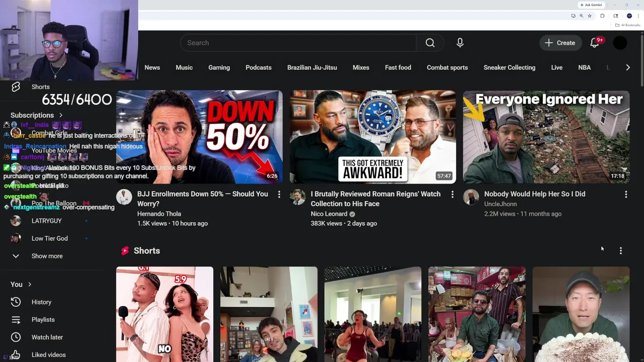Open the Short with the tiramisu cake
This screenshot has height=362, width=644.
[581, 314]
